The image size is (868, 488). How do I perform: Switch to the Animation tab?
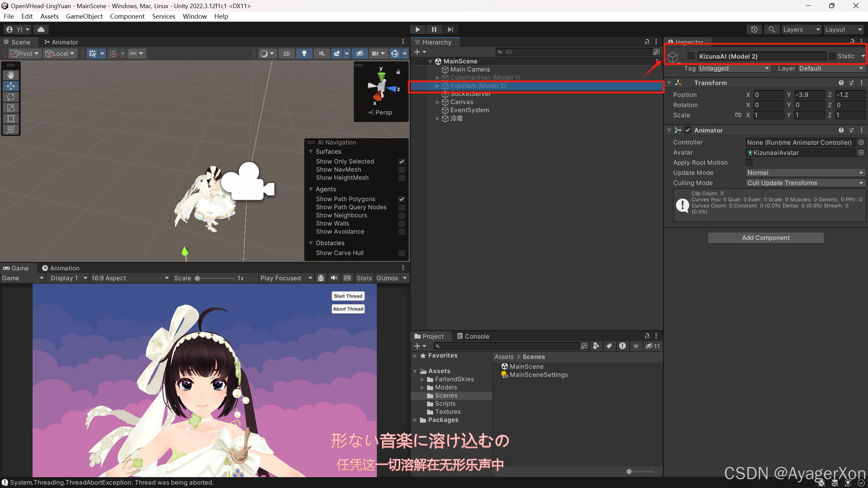pyautogui.click(x=61, y=268)
